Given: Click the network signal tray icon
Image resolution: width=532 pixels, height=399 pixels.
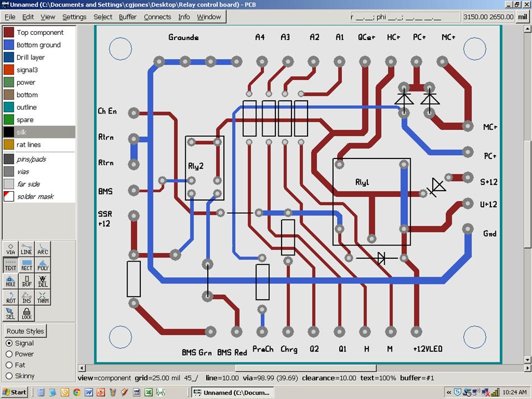Looking at the screenshot, I should (x=495, y=392).
